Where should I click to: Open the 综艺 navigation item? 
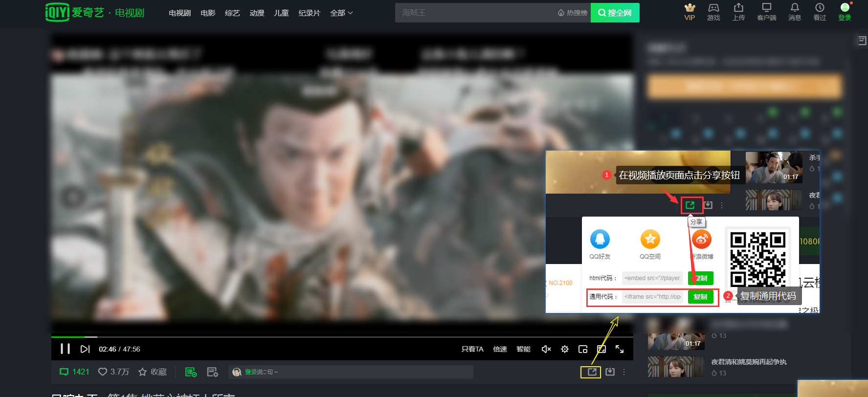232,13
